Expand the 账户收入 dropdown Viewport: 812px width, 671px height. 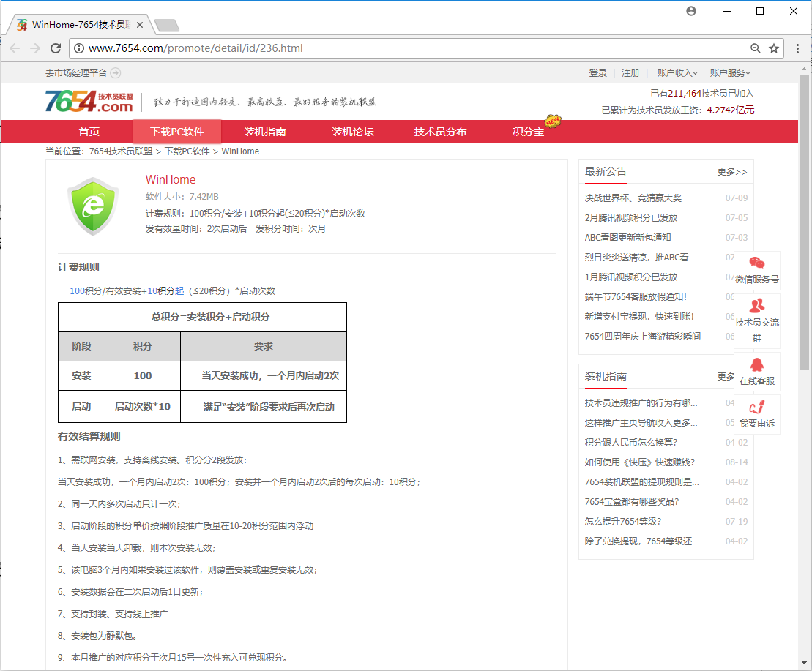click(x=677, y=73)
